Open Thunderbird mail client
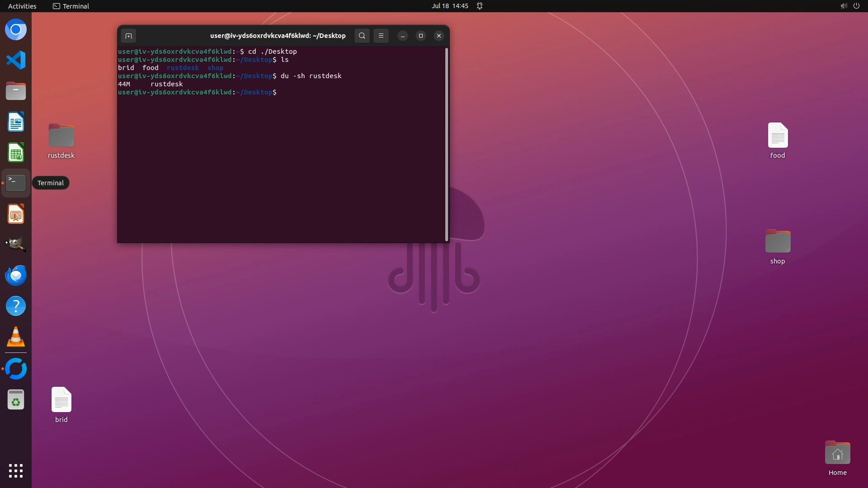Image resolution: width=868 pixels, height=488 pixels. pyautogui.click(x=16, y=275)
